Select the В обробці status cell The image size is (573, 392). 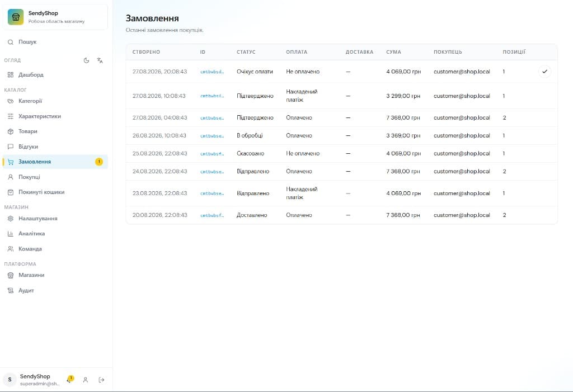pos(250,135)
